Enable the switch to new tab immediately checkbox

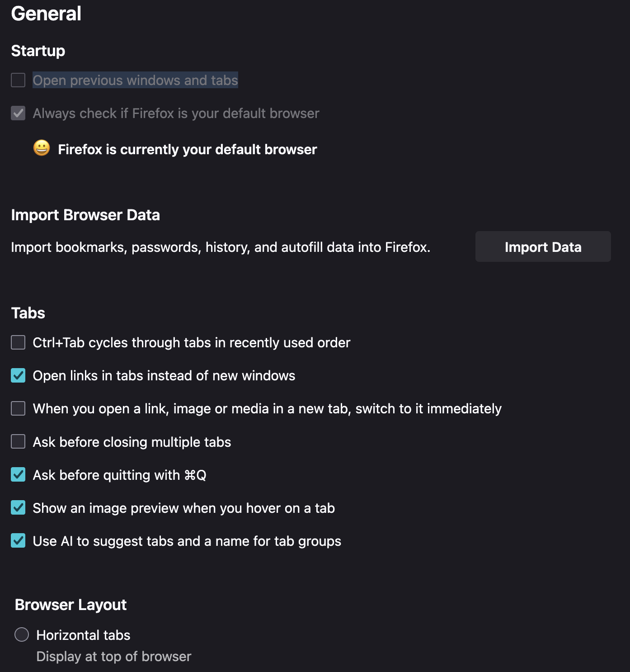pyautogui.click(x=18, y=408)
